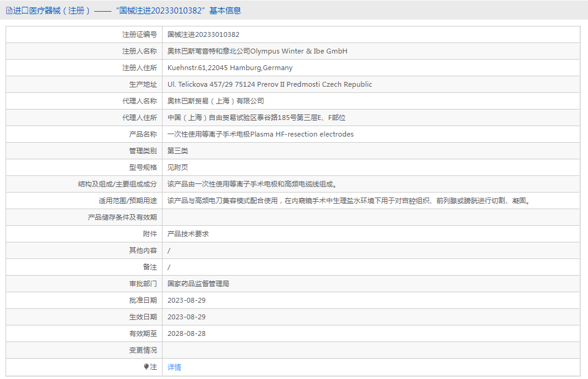Click the 产品名称 label
This screenshot has width=588, height=379.
click(x=143, y=134)
